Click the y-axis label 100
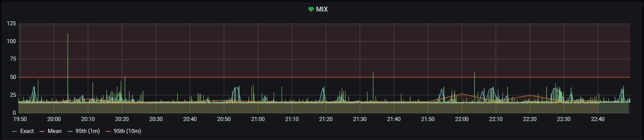Screen dimensions: 644x140 tap(12, 41)
